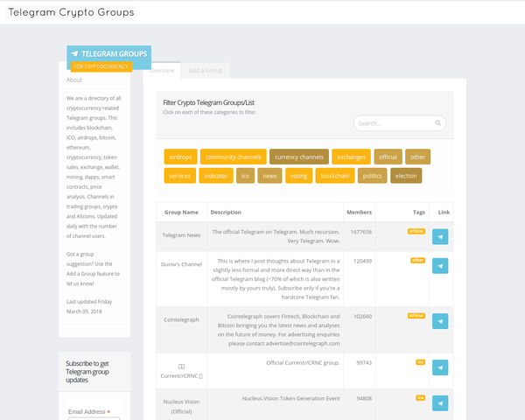525x420 pixels.
Task: Sort table by Members column header
Action: point(359,213)
